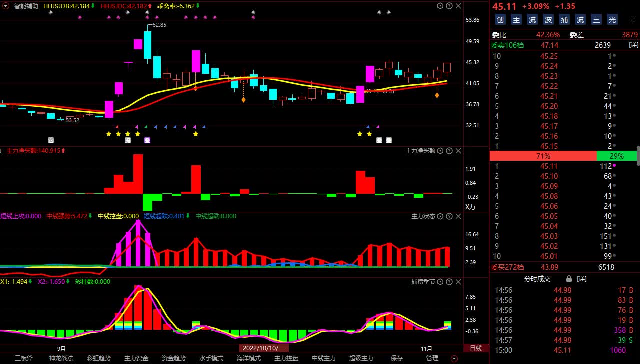Image resolution: width=640 pixels, height=364 pixels.
Task: Switch to the 超级主力 indicator tab
Action: (x=361, y=358)
